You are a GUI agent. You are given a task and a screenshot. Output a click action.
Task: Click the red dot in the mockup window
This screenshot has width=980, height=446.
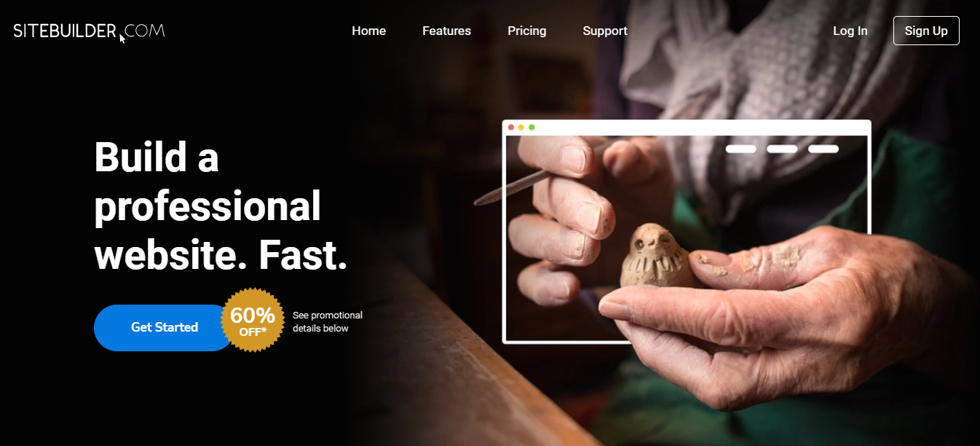(511, 128)
